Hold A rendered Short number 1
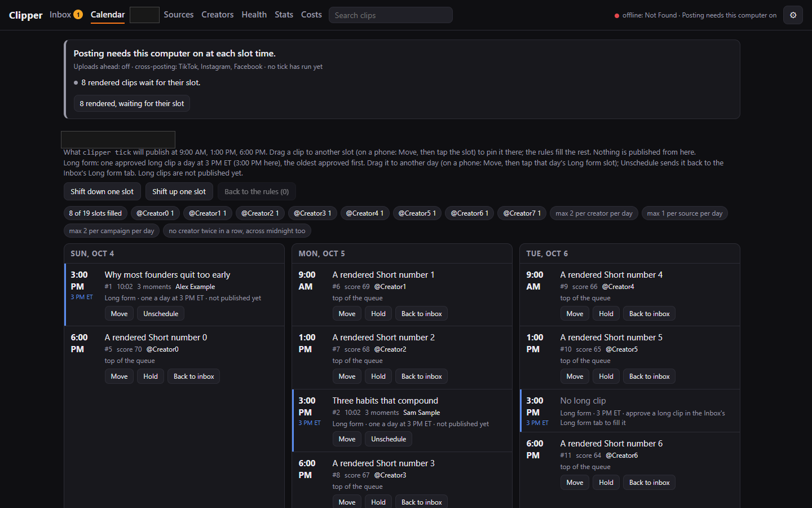The width and height of the screenshot is (812, 508). [x=378, y=314]
